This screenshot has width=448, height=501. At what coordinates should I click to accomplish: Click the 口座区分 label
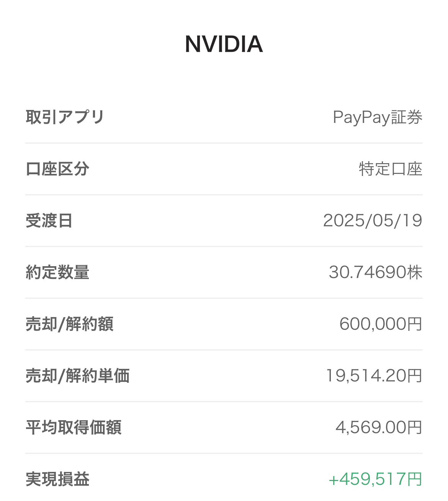57,169
